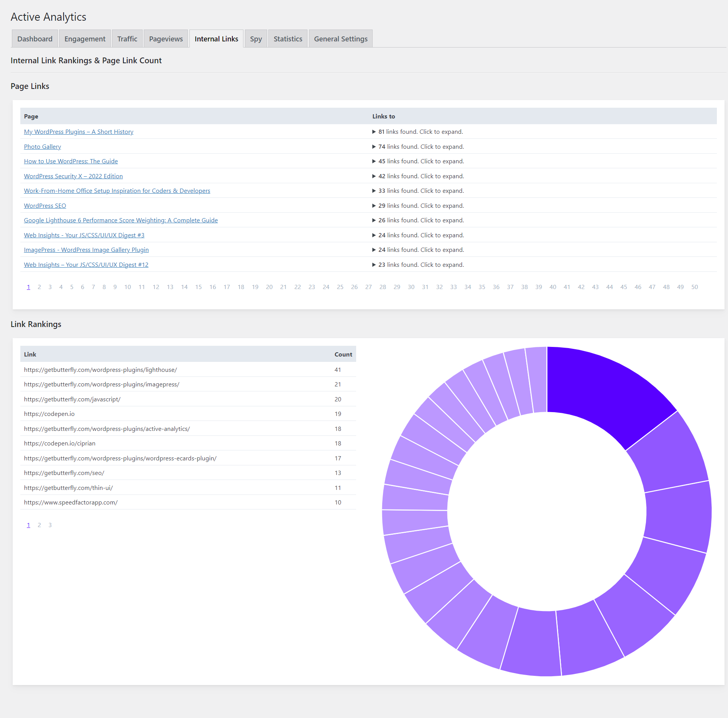Expand the 81 links found row

(417, 131)
